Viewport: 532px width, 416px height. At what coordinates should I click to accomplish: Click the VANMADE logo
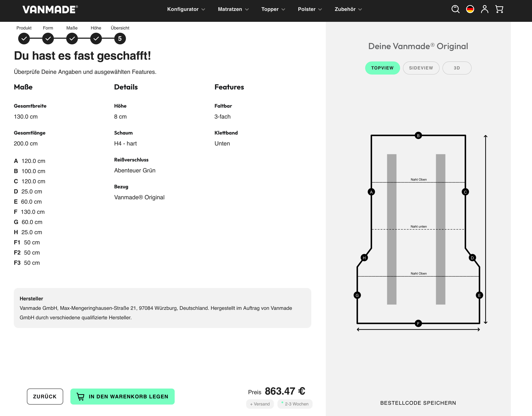[x=50, y=9]
